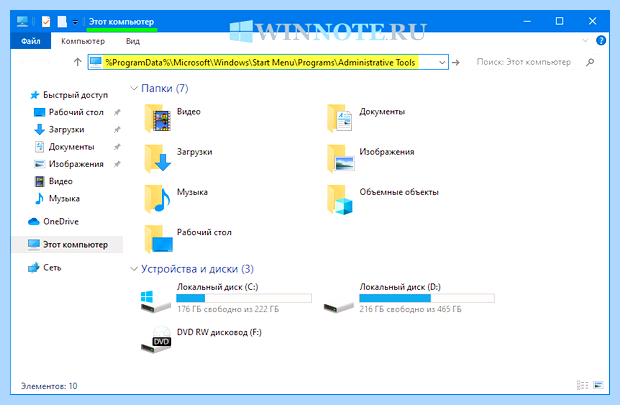Open the Customize Quick Access Toolbar dropdown
This screenshot has width=620, height=405.
click(x=75, y=22)
